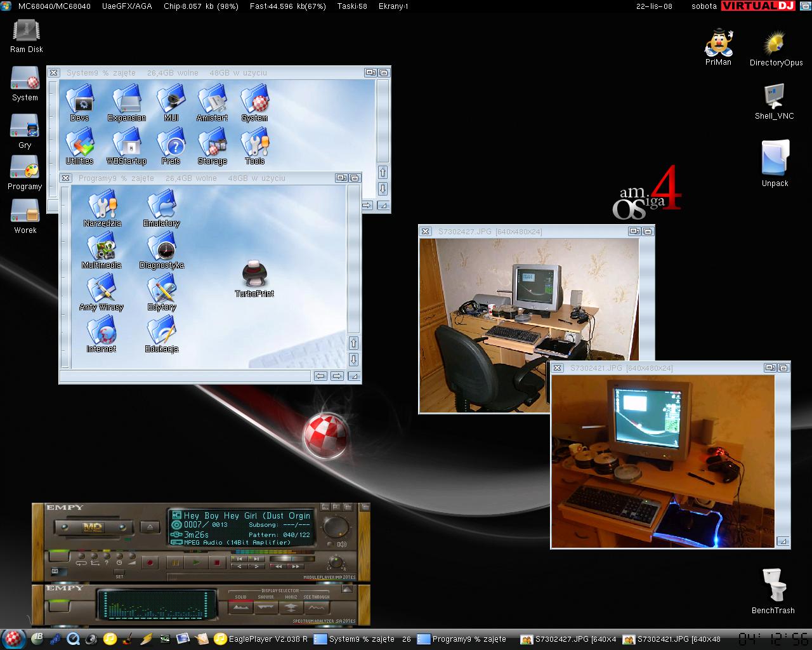Screen dimensions: 812x650
Task: Pause playback in module player
Action: click(x=174, y=562)
